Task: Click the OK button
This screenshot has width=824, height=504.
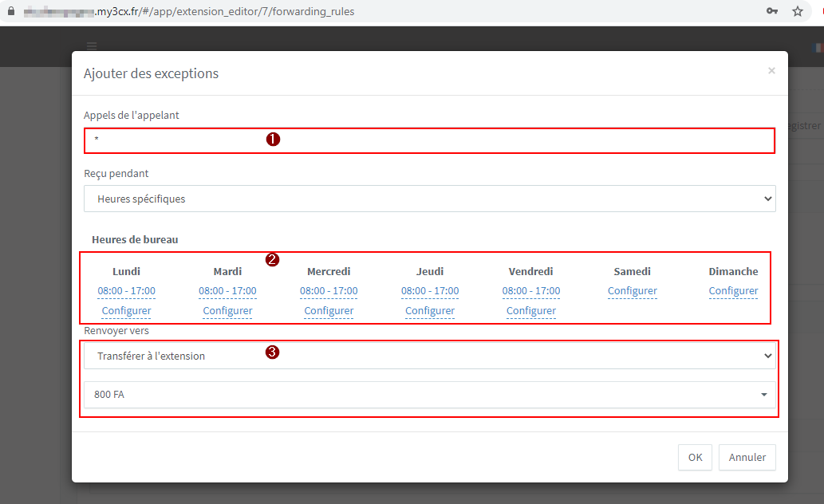Action: pyautogui.click(x=695, y=457)
